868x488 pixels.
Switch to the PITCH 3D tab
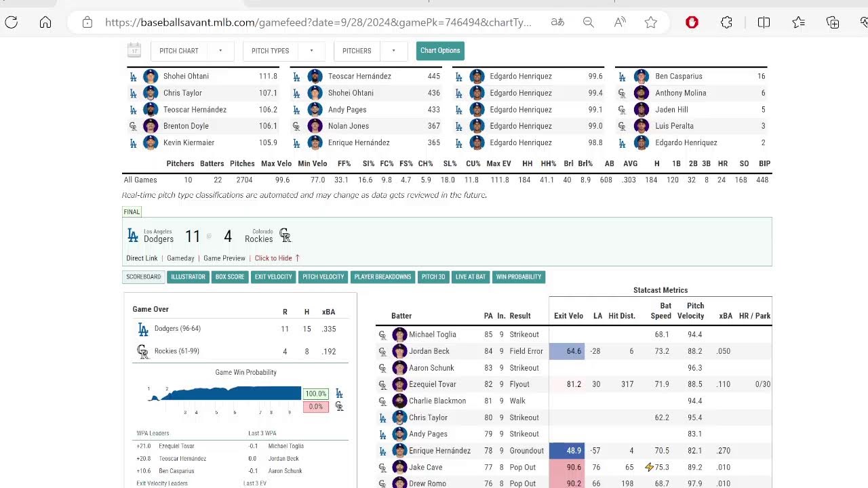click(433, 277)
